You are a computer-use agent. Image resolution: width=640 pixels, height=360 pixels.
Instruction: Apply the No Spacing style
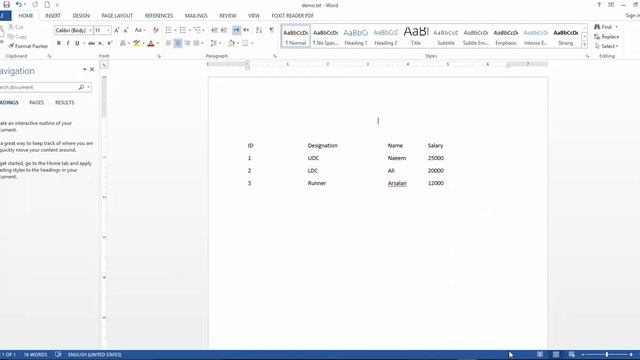coord(325,36)
